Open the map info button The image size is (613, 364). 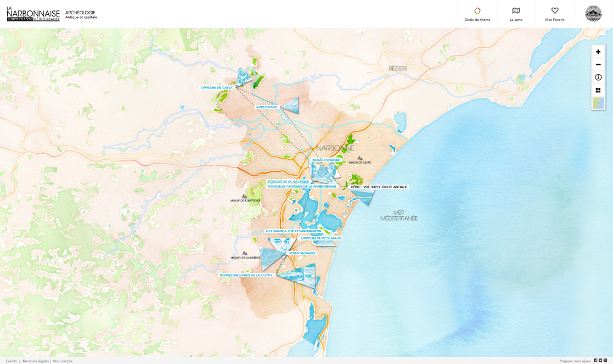point(598,77)
